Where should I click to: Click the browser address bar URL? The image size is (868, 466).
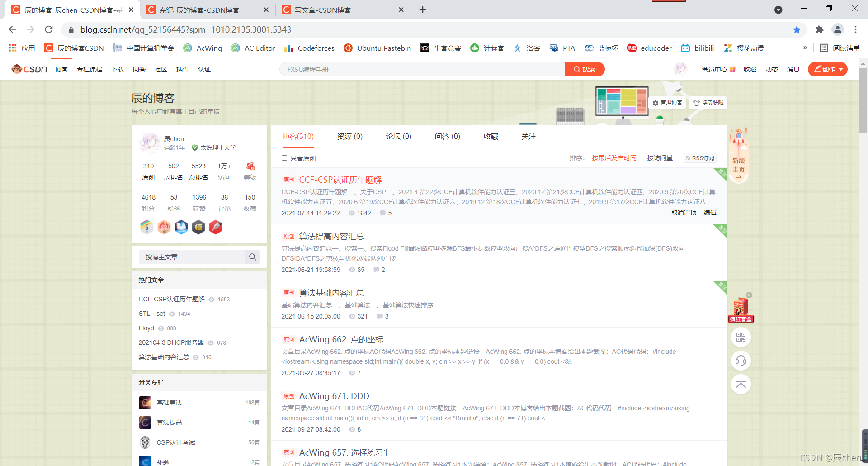pyautogui.click(x=185, y=29)
